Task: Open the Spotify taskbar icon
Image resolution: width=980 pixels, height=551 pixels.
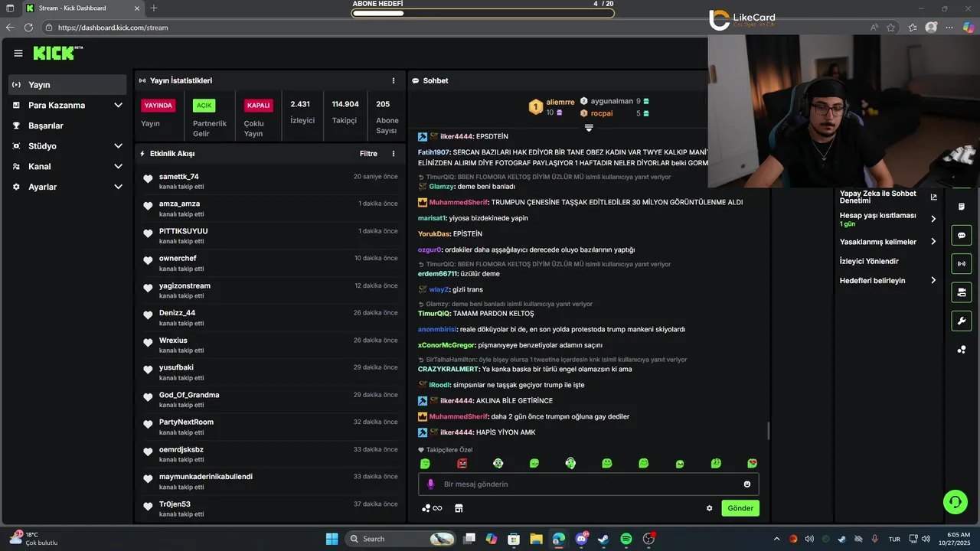Action: [x=626, y=539]
